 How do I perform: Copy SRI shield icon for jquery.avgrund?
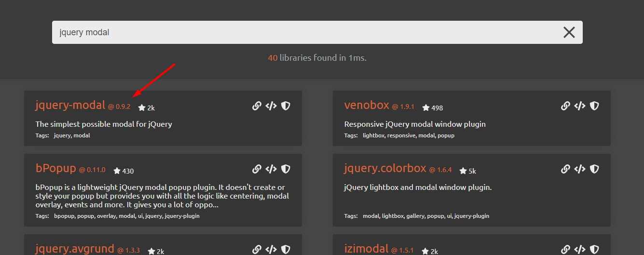pos(286,250)
